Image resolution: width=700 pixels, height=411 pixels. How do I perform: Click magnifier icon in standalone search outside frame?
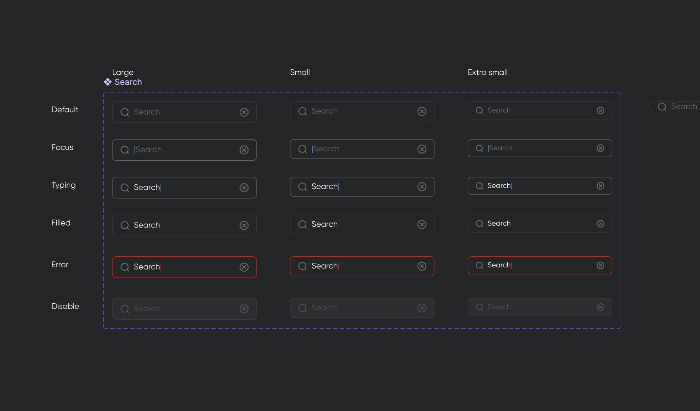click(662, 107)
